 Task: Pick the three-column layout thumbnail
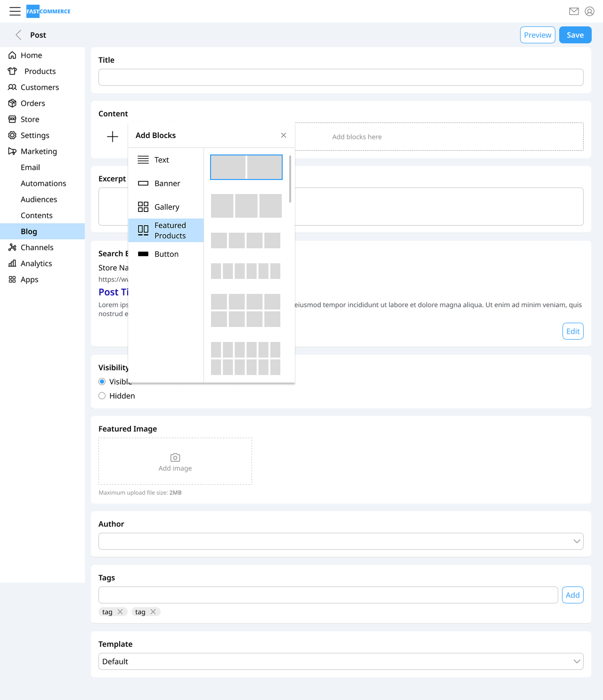pos(246,206)
